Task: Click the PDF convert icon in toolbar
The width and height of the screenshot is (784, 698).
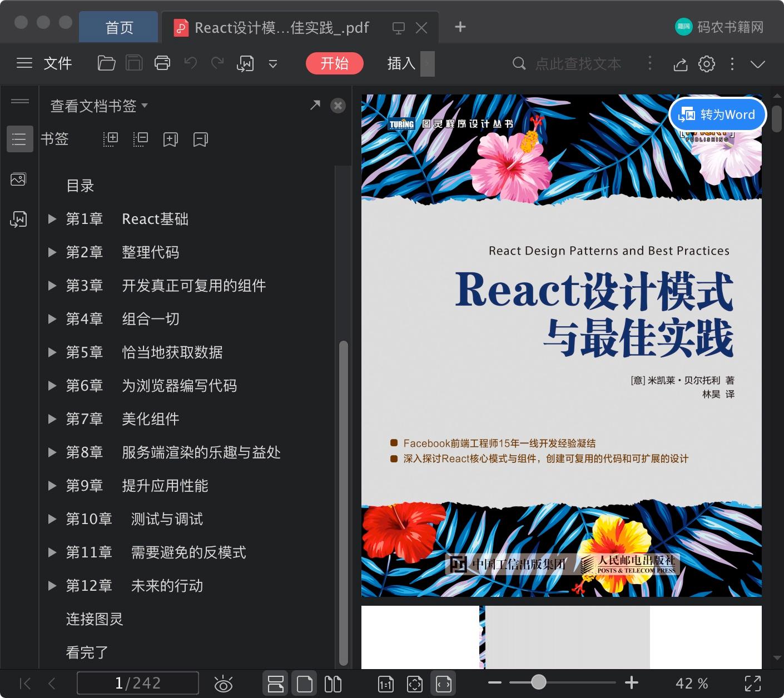Action: coord(245,63)
